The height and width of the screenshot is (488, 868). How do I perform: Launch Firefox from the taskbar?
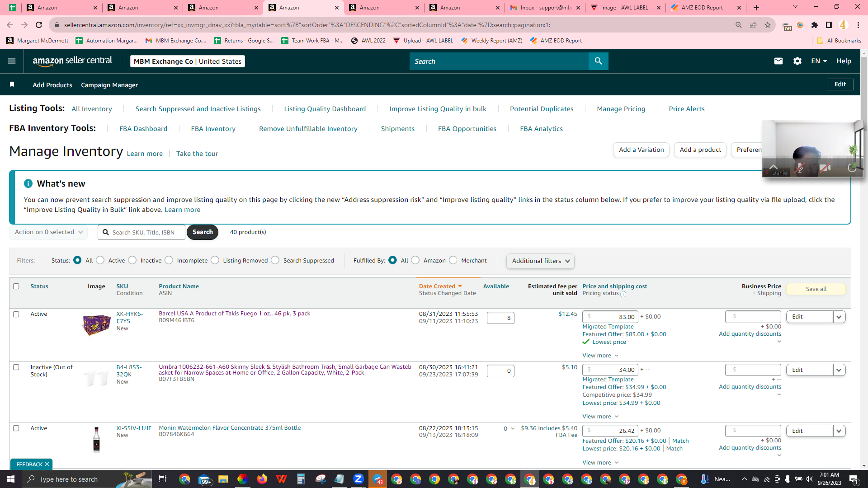(262, 479)
